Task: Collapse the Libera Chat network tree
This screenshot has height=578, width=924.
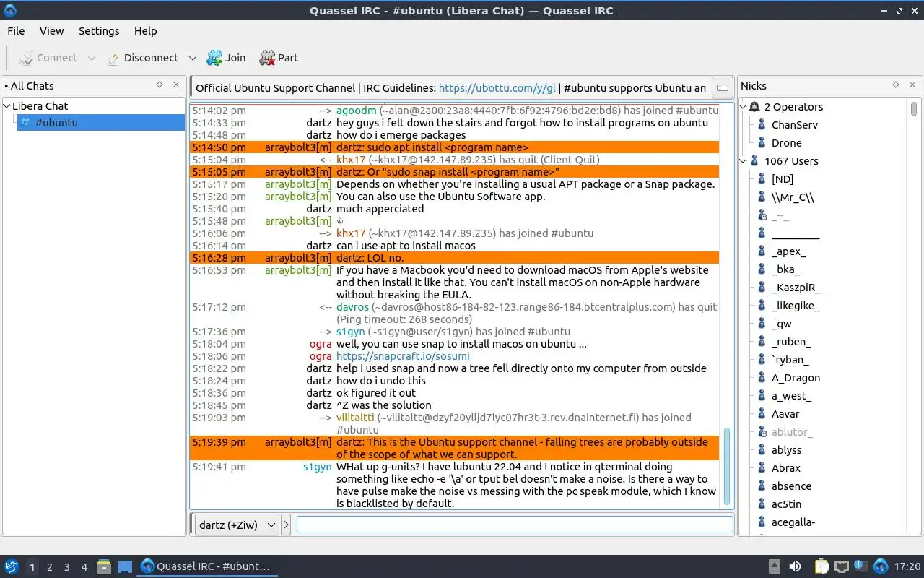Action: pos(7,105)
